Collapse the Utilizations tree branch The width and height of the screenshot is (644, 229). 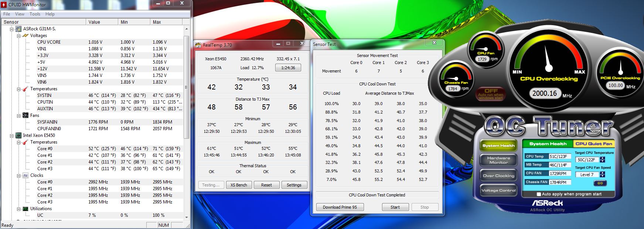tap(18, 209)
